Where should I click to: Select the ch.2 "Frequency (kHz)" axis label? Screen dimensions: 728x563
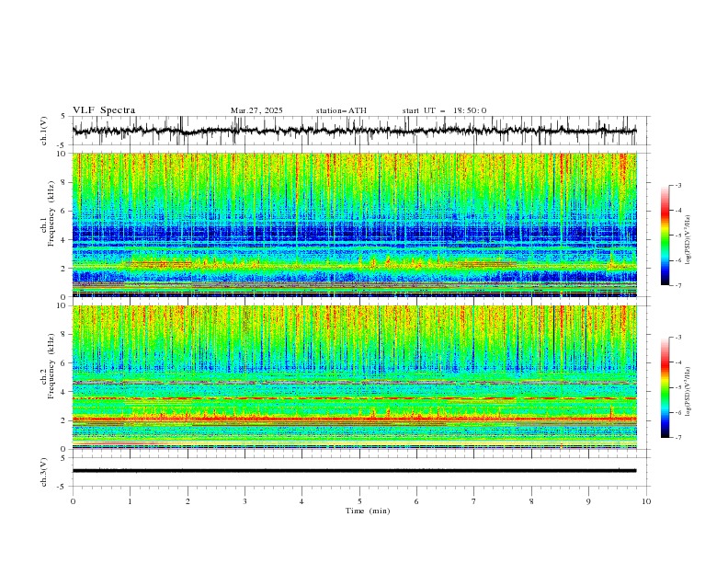(51, 365)
